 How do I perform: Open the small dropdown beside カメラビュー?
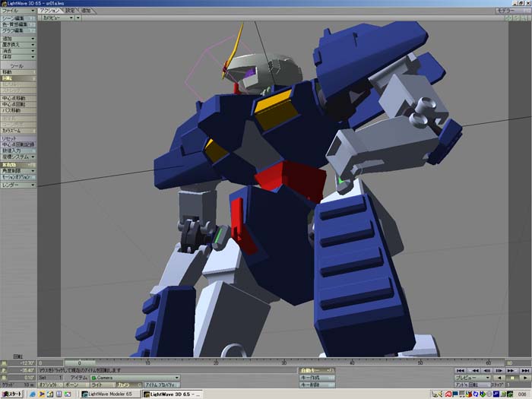click(x=78, y=17)
